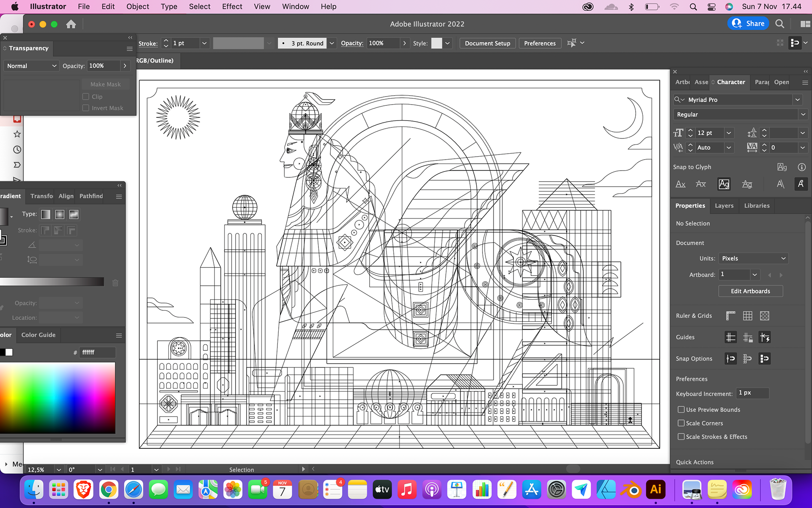The image size is (812, 508).
Task: Select the Radial gradient type icon
Action: click(60, 215)
